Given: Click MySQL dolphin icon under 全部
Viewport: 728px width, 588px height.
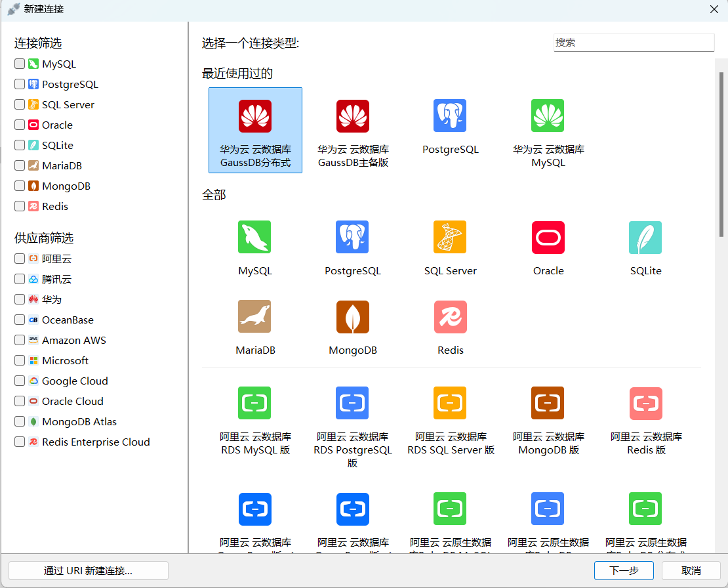Looking at the screenshot, I should tap(254, 237).
